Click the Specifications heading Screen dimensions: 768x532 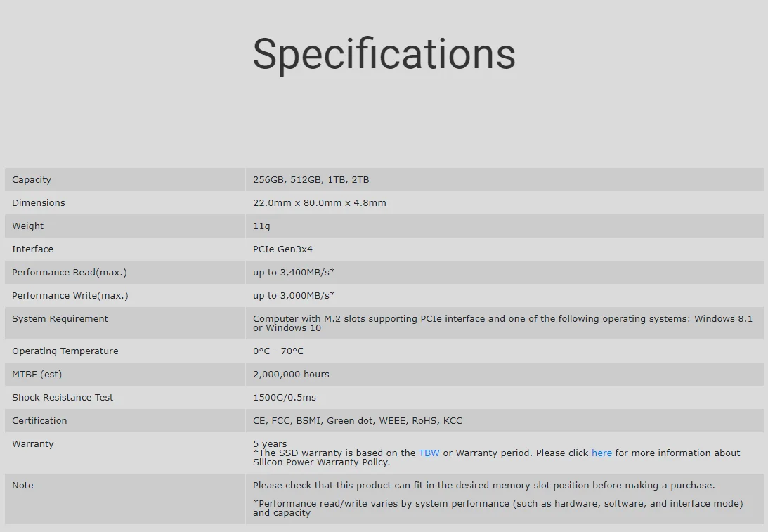point(384,54)
